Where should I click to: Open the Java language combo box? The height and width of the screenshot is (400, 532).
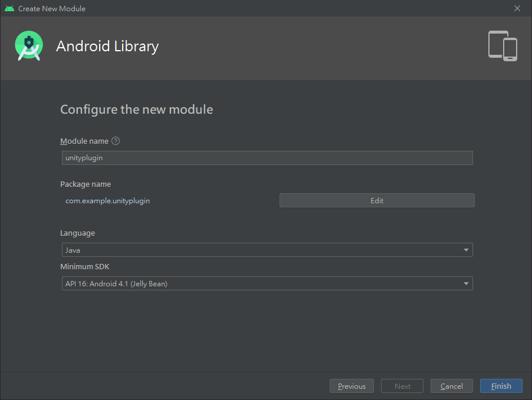click(267, 250)
